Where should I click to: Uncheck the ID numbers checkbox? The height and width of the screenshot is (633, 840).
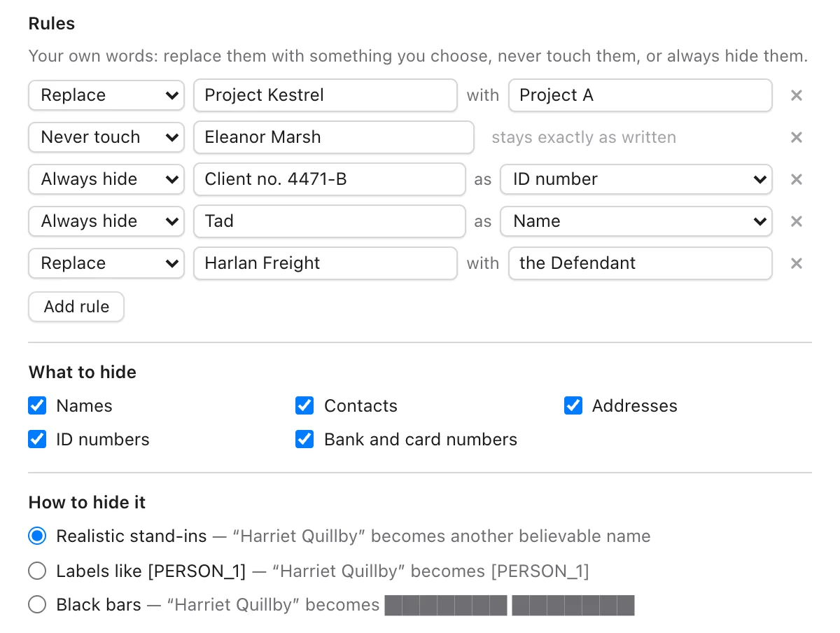tap(37, 439)
